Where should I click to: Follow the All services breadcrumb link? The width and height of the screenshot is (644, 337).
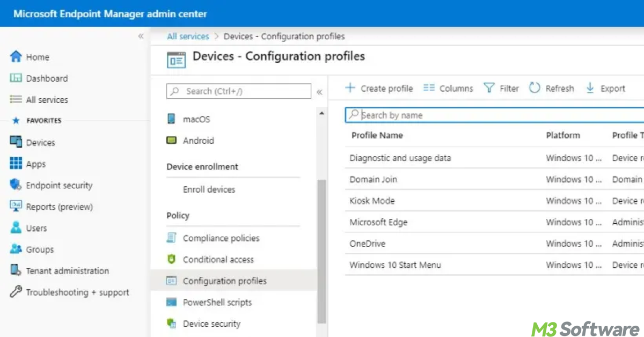188,36
